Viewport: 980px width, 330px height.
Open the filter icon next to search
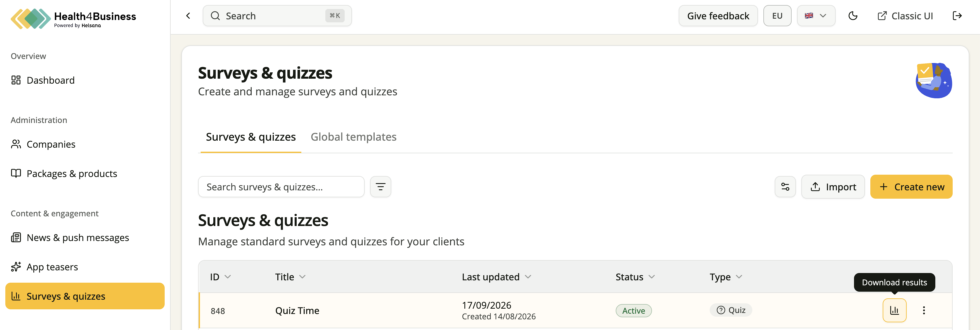tap(380, 187)
